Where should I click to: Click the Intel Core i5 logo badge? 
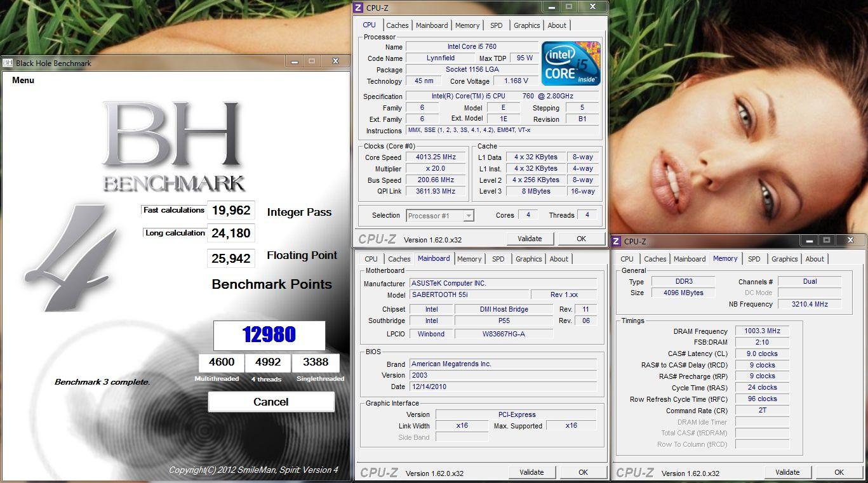pyautogui.click(x=571, y=63)
